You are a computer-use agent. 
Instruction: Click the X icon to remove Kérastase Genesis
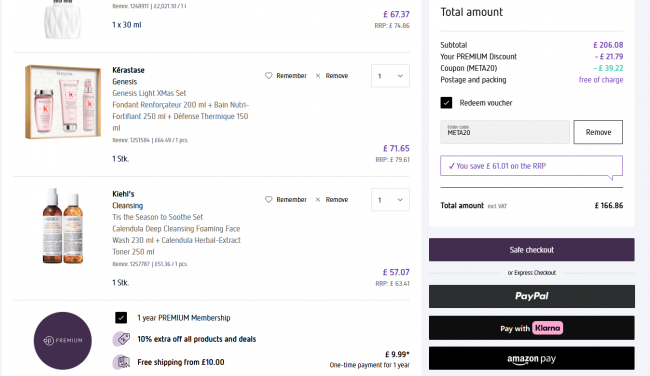[318, 76]
